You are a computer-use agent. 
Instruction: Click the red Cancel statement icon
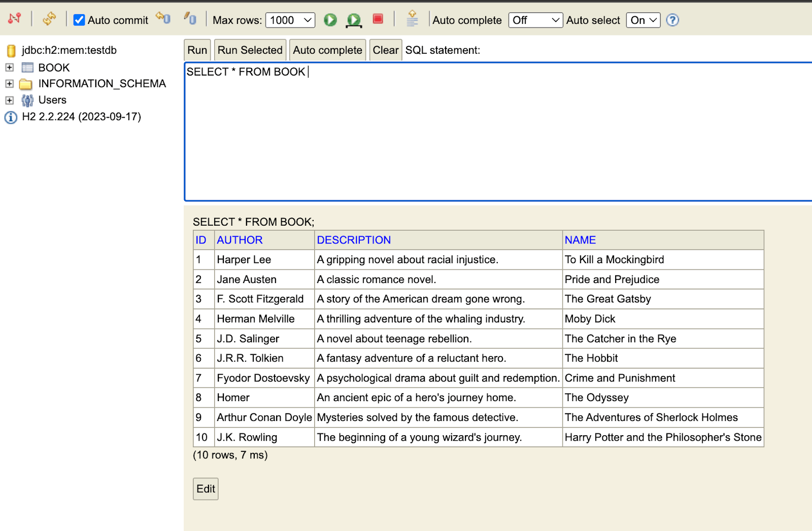click(x=378, y=19)
